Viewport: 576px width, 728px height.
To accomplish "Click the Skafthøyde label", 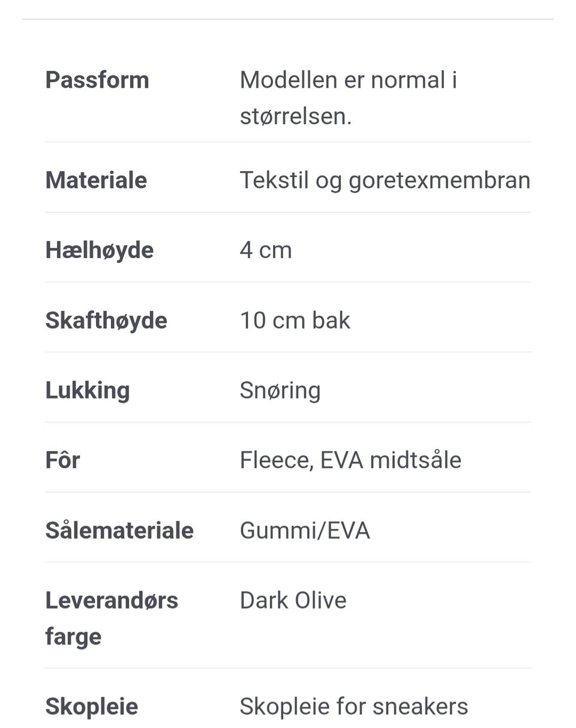I will [x=106, y=320].
